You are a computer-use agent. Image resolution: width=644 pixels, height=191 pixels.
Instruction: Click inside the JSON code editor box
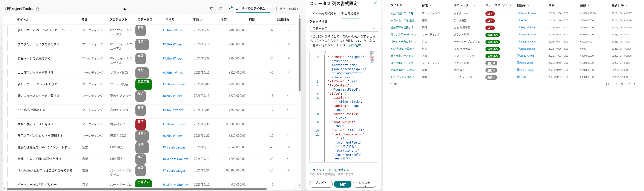[x=343, y=107]
